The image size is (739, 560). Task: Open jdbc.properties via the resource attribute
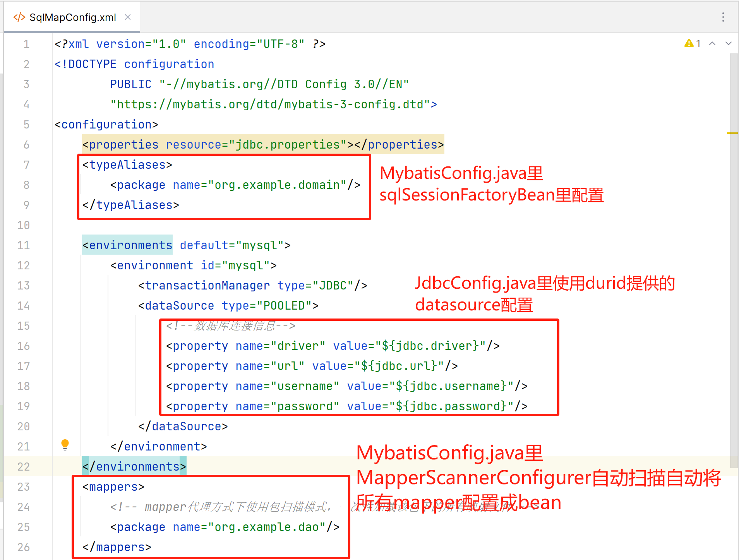pyautogui.click(x=289, y=144)
